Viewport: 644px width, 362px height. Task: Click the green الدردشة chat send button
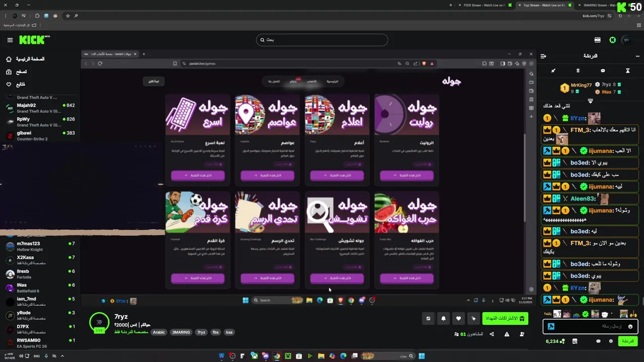pos(627,341)
